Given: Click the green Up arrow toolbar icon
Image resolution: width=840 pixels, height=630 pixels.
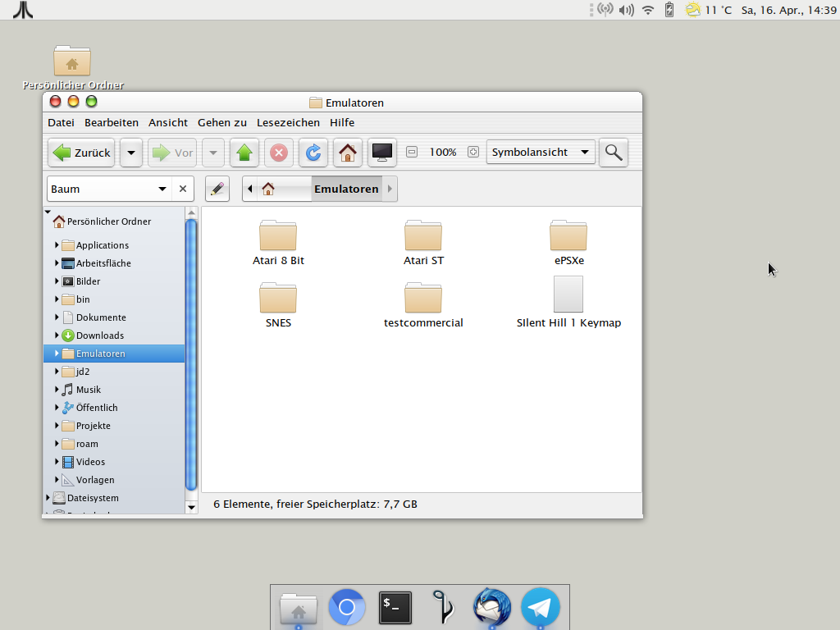Looking at the screenshot, I should coord(244,153).
